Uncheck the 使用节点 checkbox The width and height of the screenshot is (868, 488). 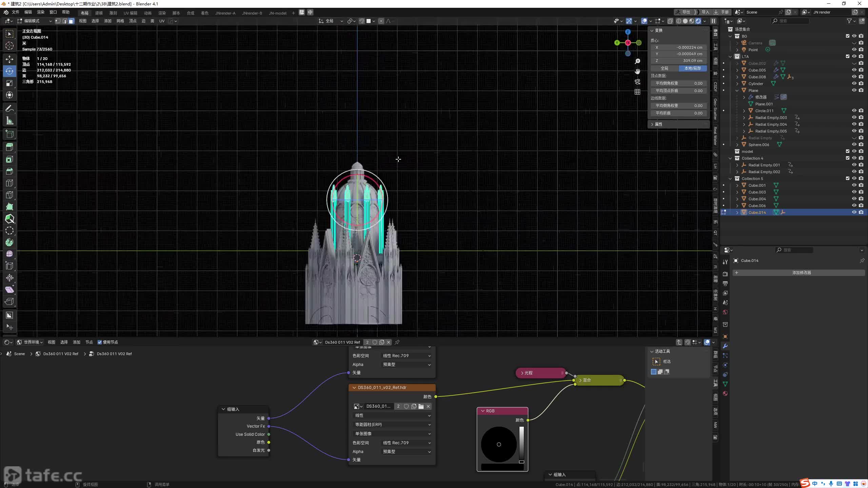[x=100, y=342]
